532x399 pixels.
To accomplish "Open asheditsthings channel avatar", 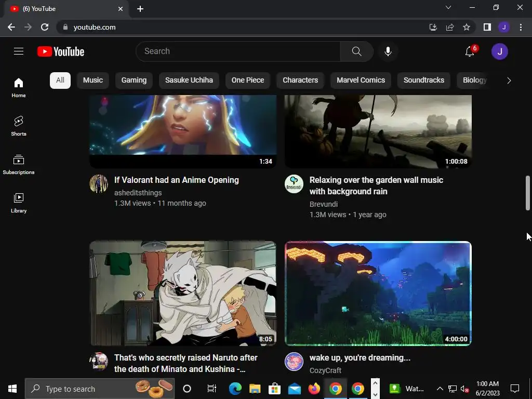I will [x=99, y=184].
